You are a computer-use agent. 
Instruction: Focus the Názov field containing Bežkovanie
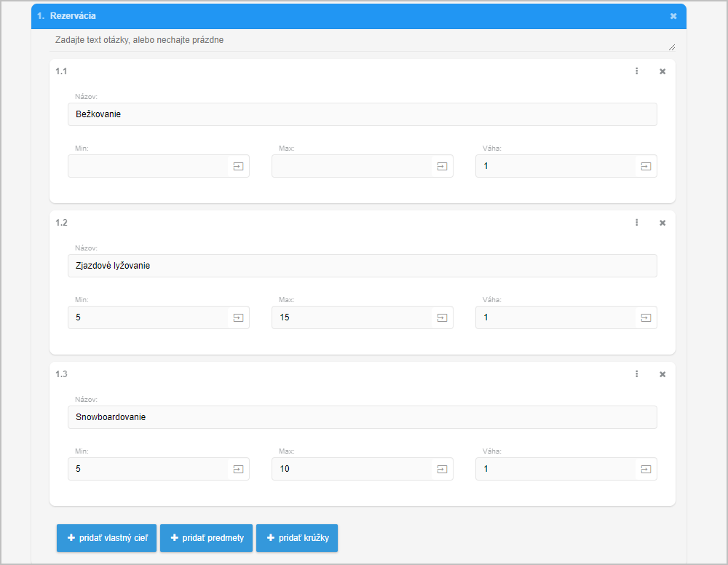click(362, 114)
